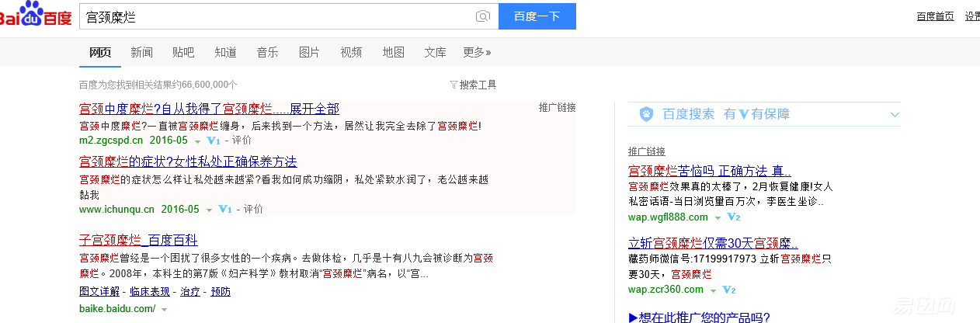The width and height of the screenshot is (980, 323).
Task: Click m2.zgcspd.cn URL text
Action: click(111, 141)
